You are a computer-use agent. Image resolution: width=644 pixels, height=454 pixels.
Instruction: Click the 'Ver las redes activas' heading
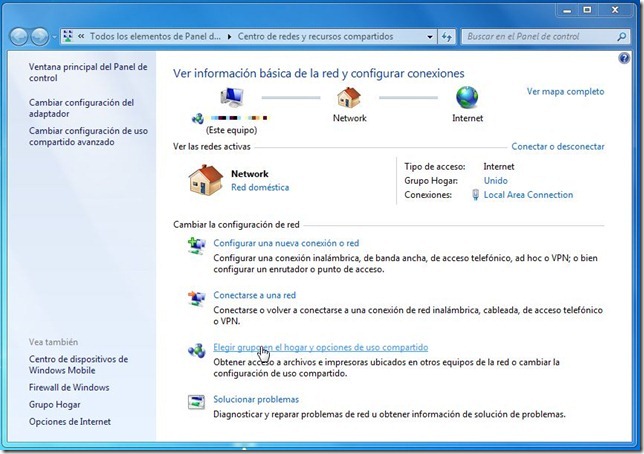(212, 147)
